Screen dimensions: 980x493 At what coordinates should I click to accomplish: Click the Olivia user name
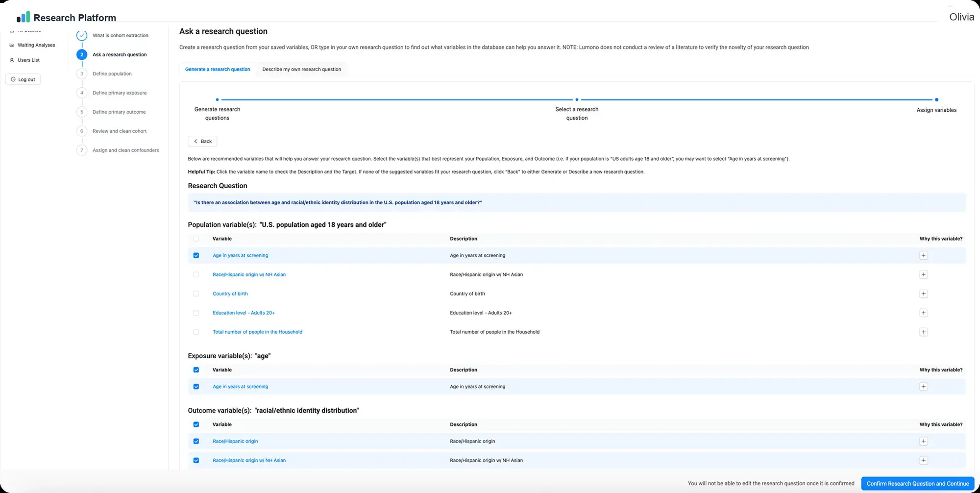point(961,17)
